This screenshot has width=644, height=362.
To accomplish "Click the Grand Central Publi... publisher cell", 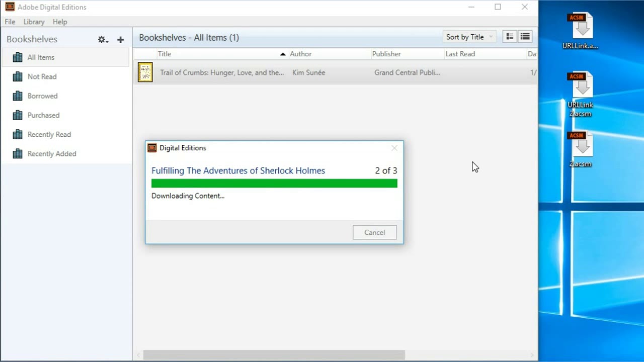I will [x=407, y=72].
